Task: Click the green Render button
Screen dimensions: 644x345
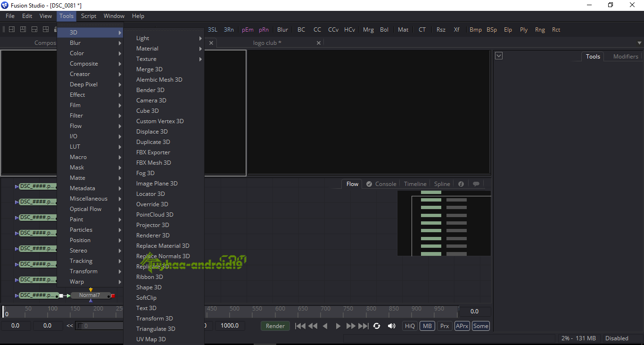Action: [275, 326]
